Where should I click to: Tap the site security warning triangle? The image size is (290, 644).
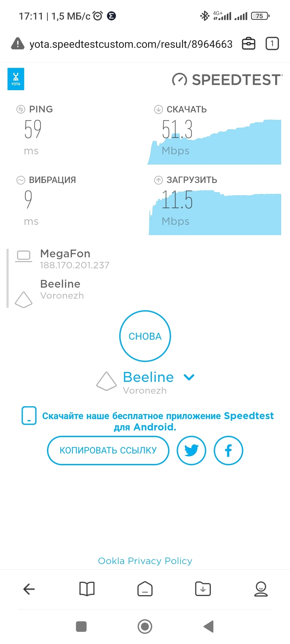(x=18, y=44)
